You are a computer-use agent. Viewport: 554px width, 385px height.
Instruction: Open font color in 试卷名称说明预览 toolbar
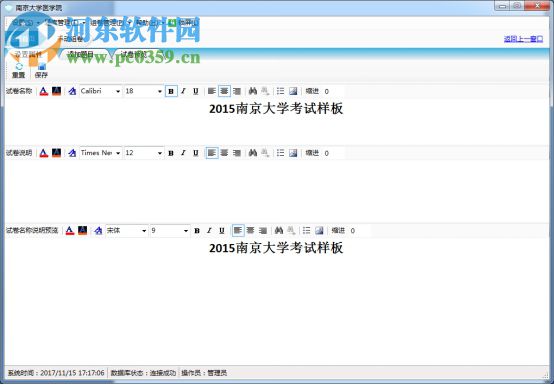point(70,231)
